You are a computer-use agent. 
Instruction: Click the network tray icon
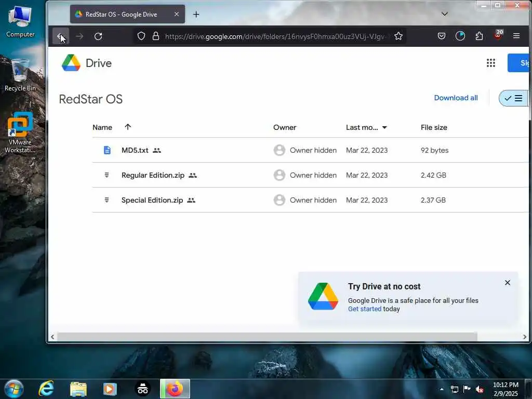click(x=454, y=389)
